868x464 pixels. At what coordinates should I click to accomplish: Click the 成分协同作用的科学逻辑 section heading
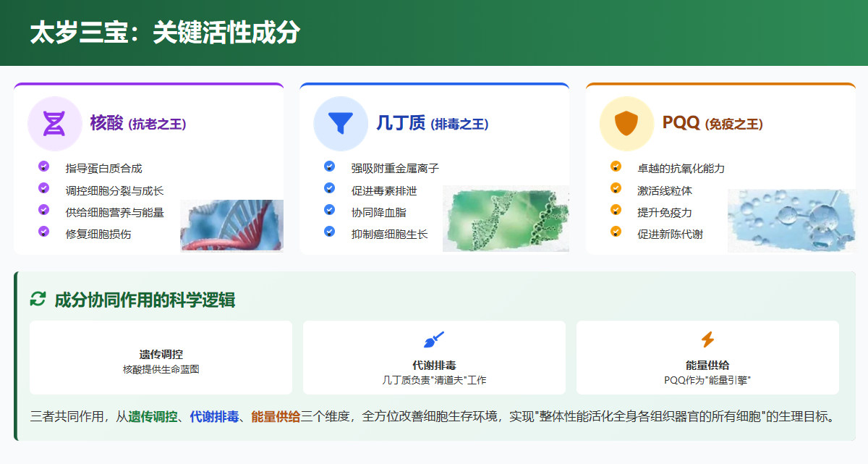pyautogui.click(x=145, y=300)
